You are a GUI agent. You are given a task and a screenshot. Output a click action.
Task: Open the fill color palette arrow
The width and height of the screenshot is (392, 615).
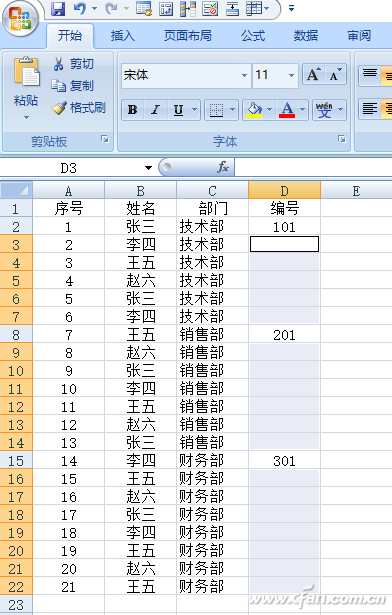pyautogui.click(x=270, y=110)
